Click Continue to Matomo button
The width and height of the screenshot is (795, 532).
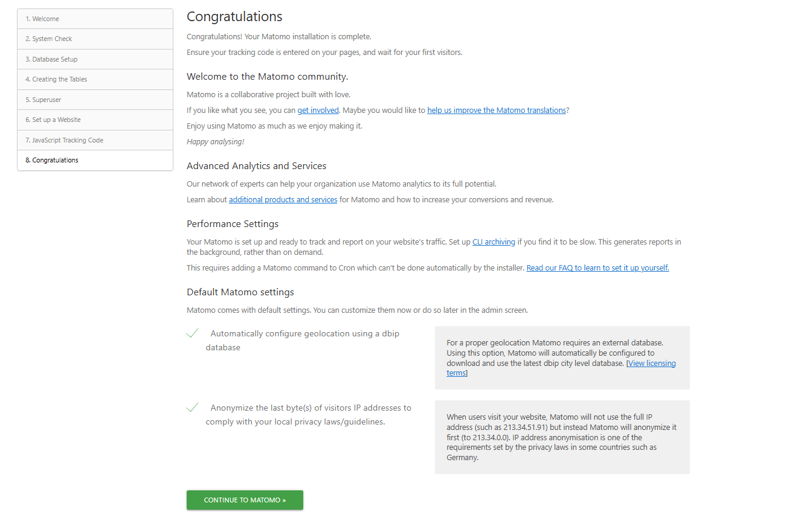point(245,500)
